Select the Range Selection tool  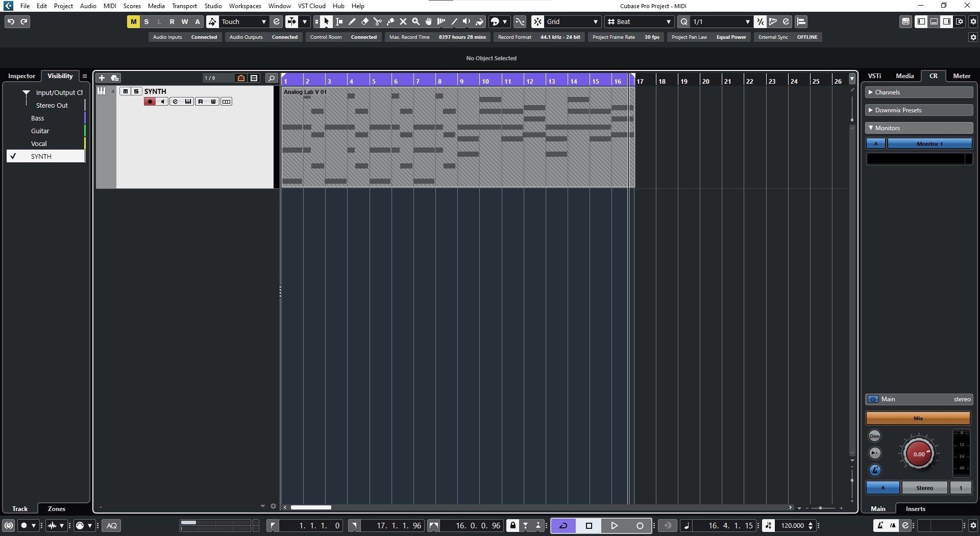[339, 21]
